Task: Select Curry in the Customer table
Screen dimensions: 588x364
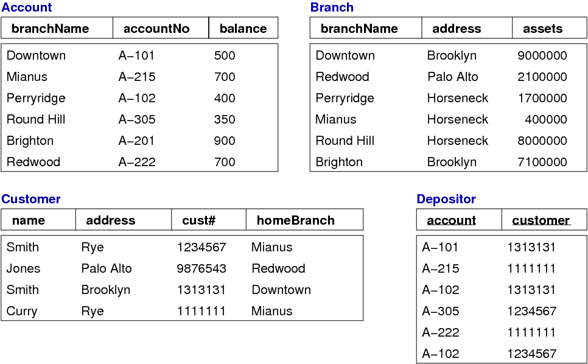Action: pyautogui.click(x=22, y=311)
